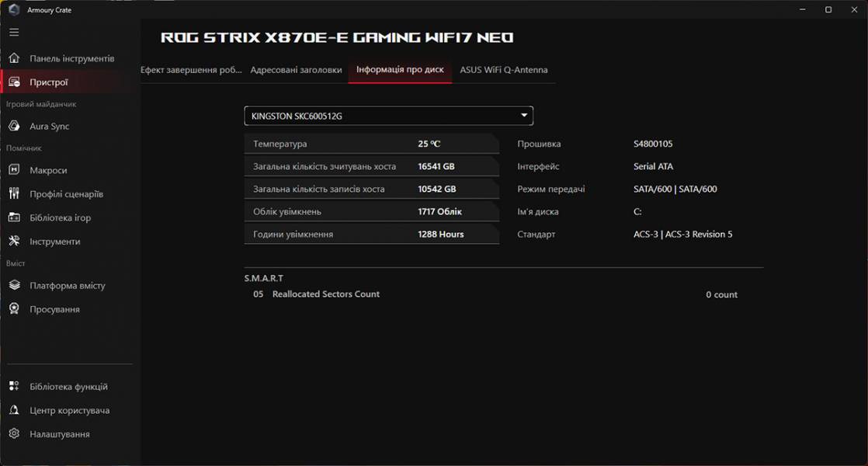Close the Armoury Crate window
868x466 pixels.
[854, 9]
